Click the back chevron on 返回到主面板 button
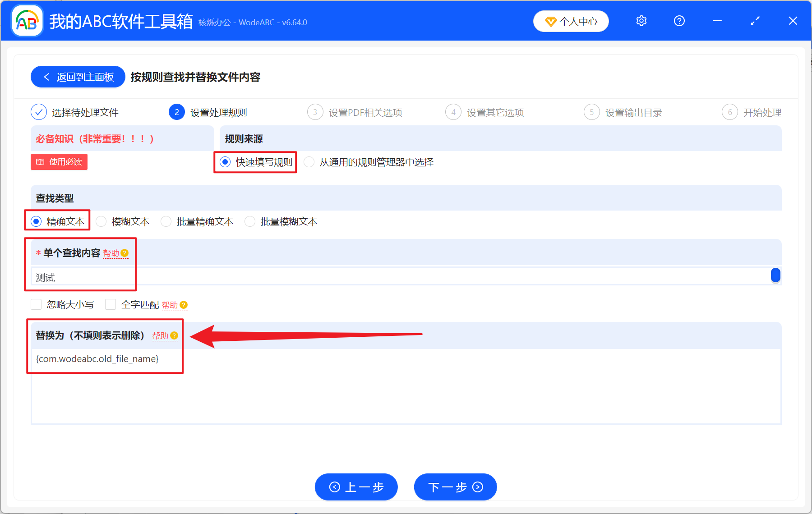The image size is (812, 514). coord(46,77)
